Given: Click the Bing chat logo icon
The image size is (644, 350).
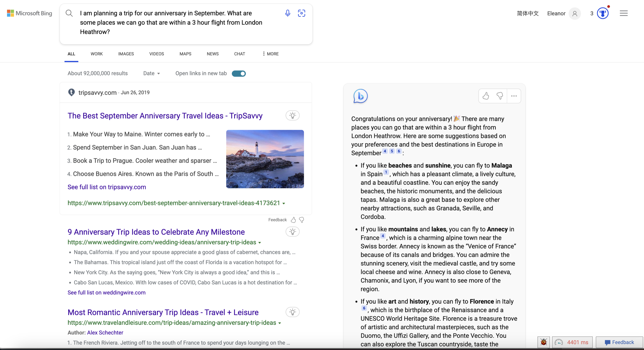Looking at the screenshot, I should [360, 96].
